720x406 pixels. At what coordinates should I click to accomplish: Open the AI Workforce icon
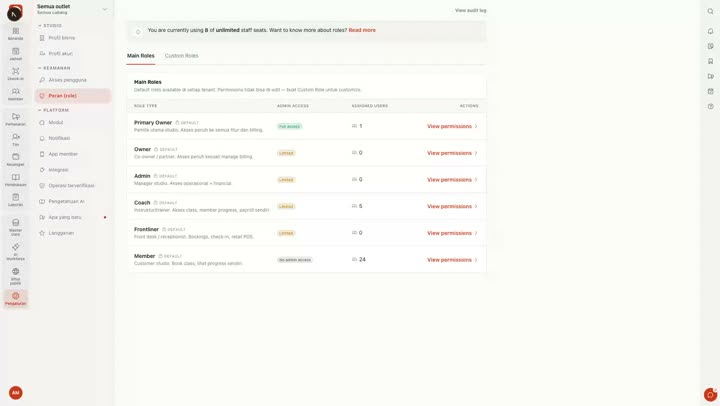pos(16,252)
